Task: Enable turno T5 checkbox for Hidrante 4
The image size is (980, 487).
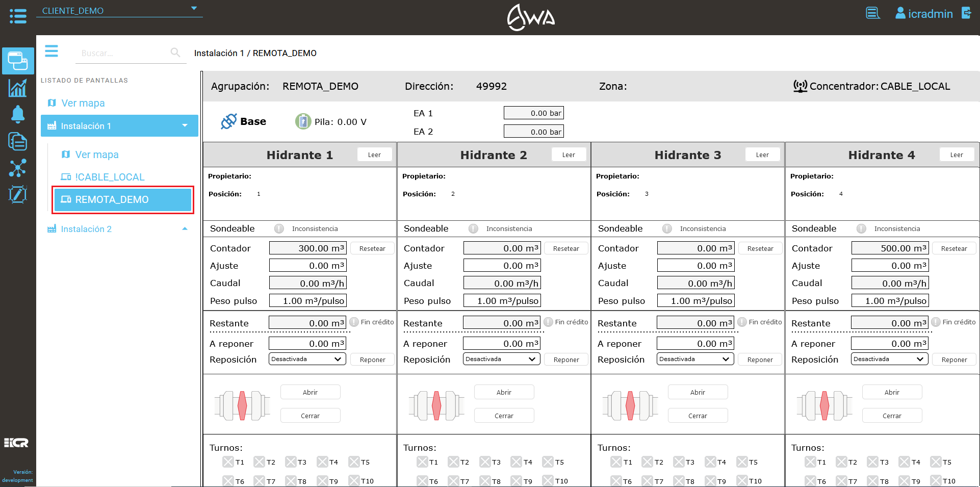Action: (x=936, y=462)
